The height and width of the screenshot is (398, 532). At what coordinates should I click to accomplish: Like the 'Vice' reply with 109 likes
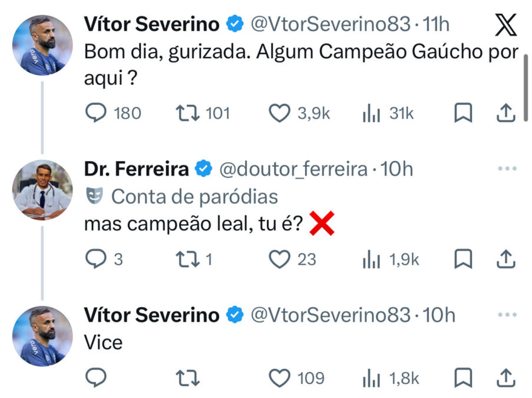(279, 377)
